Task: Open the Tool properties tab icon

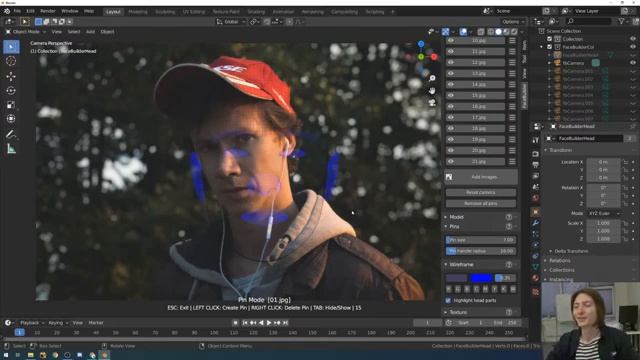Action: (x=536, y=140)
